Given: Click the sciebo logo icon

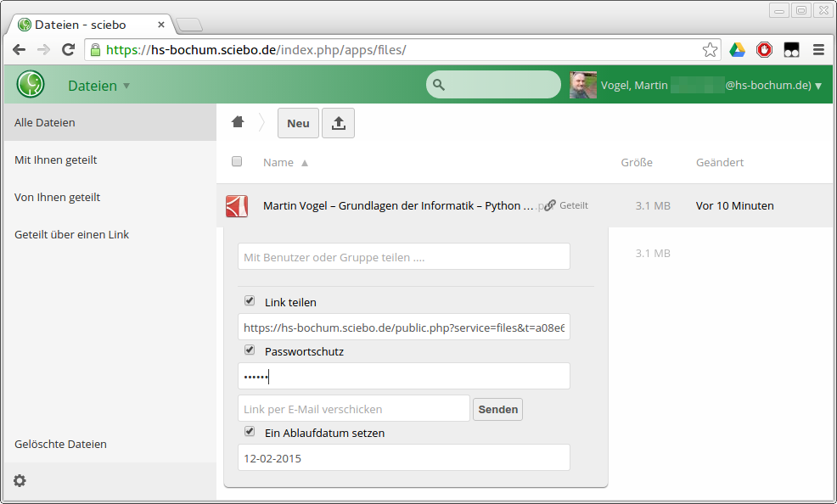Looking at the screenshot, I should (31, 85).
